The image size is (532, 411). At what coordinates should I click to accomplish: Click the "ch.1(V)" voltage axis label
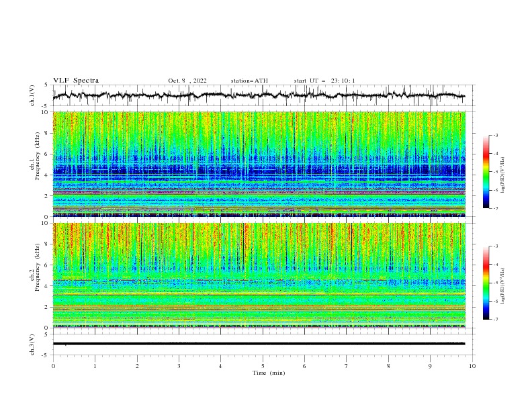32,95
